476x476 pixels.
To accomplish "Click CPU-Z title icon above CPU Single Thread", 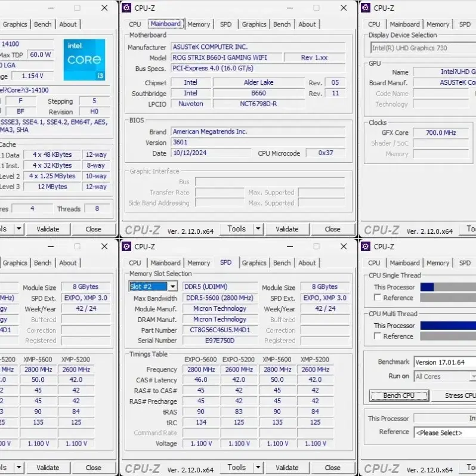I will [x=366, y=246].
